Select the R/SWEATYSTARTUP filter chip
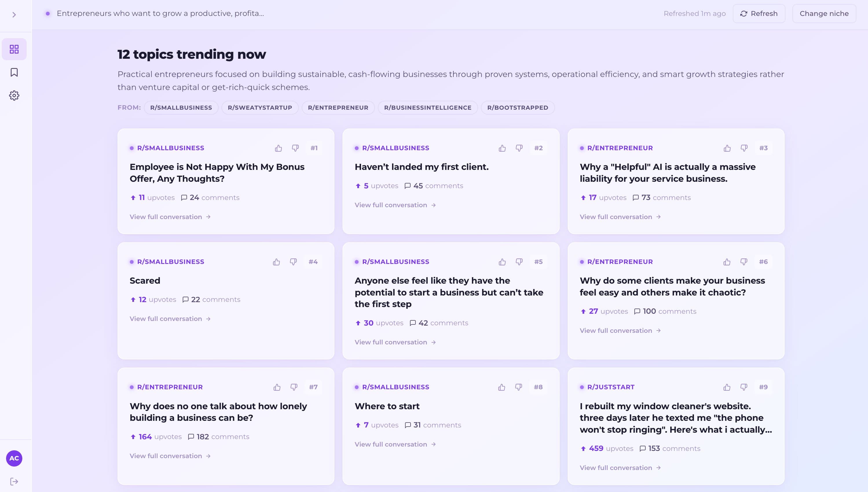Viewport: 868px width, 492px height. 260,107
